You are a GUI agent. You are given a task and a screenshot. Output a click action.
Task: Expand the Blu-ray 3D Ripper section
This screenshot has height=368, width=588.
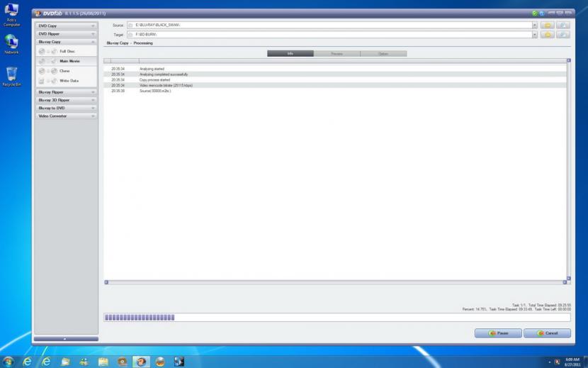coord(67,100)
